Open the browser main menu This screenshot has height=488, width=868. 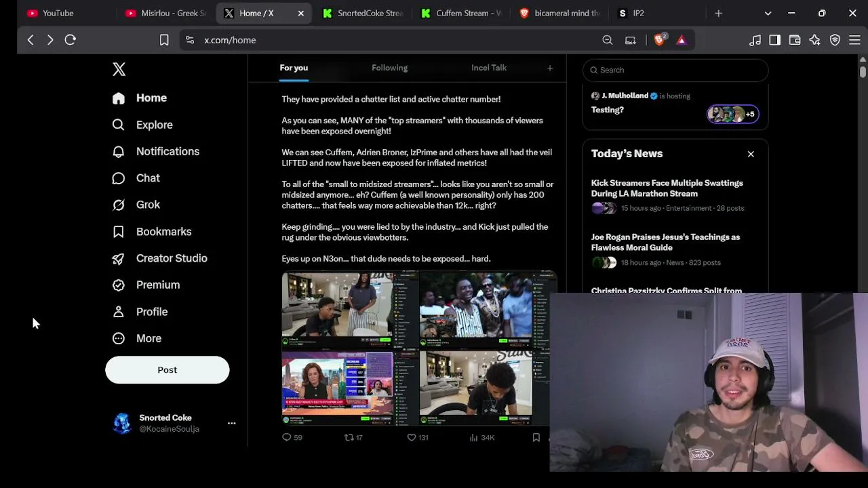click(x=854, y=40)
